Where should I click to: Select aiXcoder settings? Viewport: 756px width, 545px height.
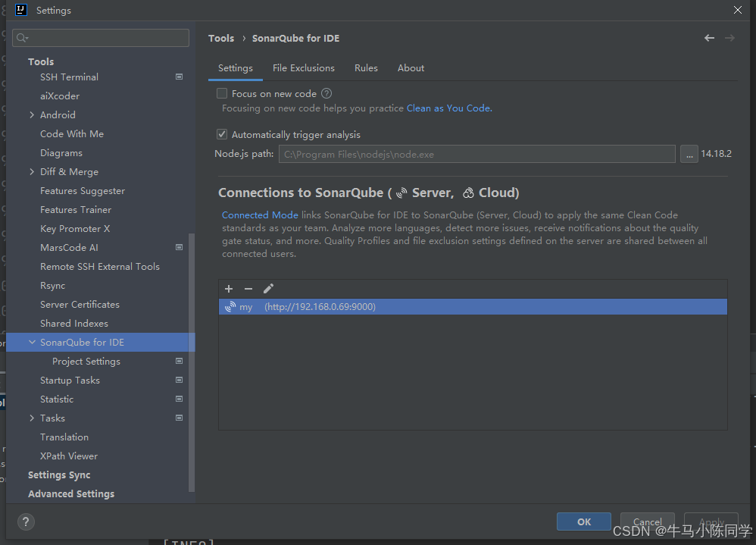(60, 96)
